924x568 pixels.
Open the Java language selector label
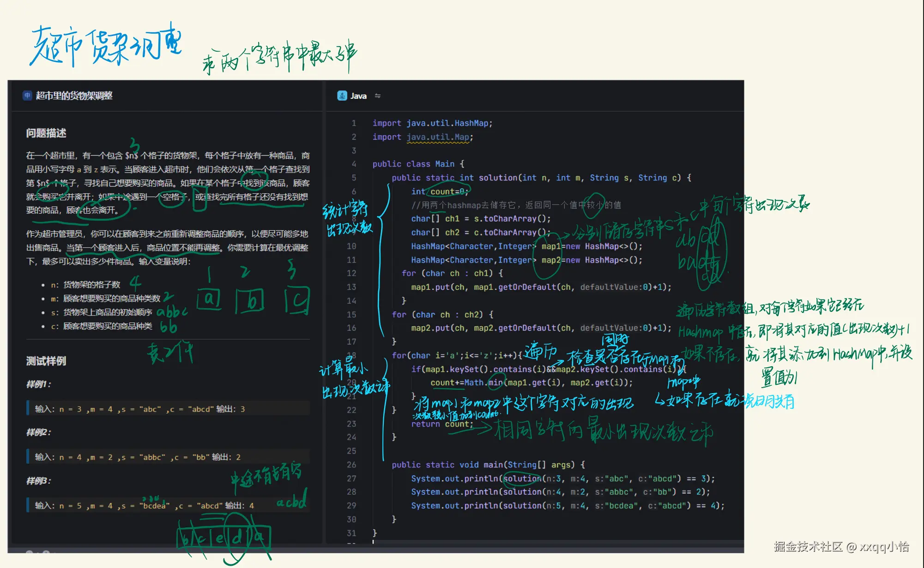click(x=358, y=96)
